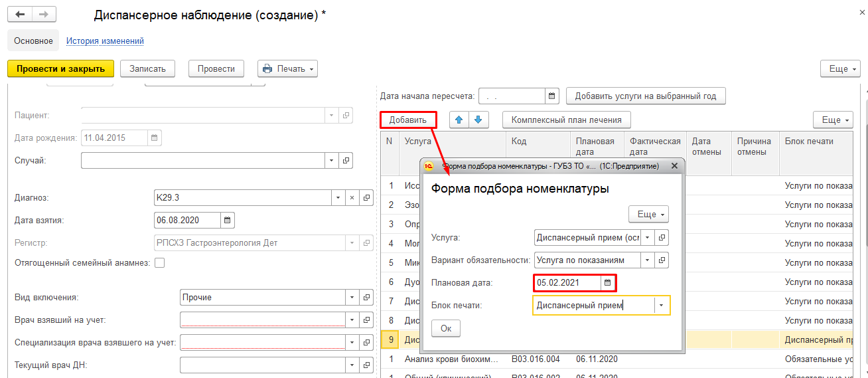This screenshot has width=868, height=378.
Task: Click the forward navigation arrow
Action: [44, 15]
